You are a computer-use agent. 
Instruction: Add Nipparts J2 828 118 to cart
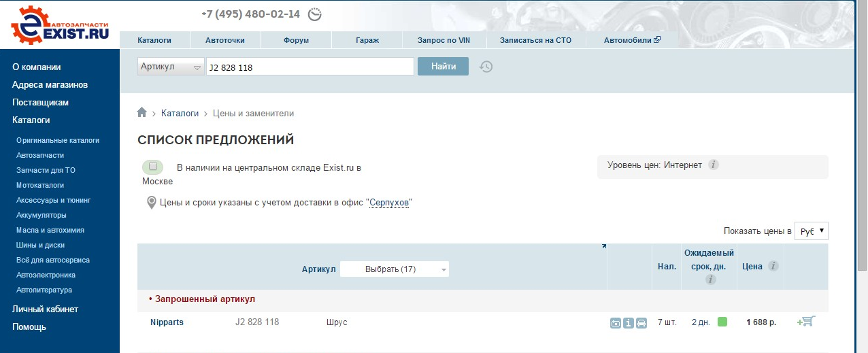[806, 321]
